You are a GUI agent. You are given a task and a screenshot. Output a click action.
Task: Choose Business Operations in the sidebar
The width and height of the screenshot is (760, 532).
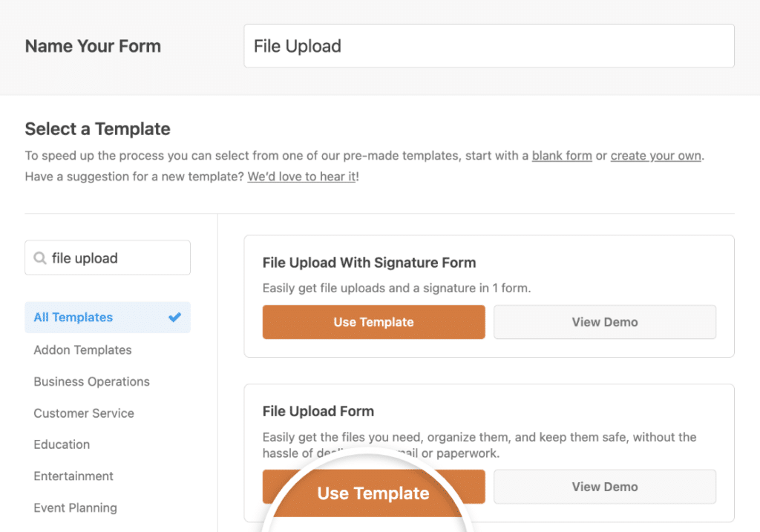coord(91,381)
